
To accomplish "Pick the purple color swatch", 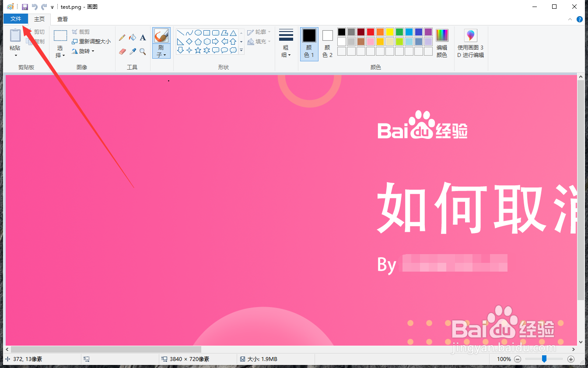I will pos(428,32).
